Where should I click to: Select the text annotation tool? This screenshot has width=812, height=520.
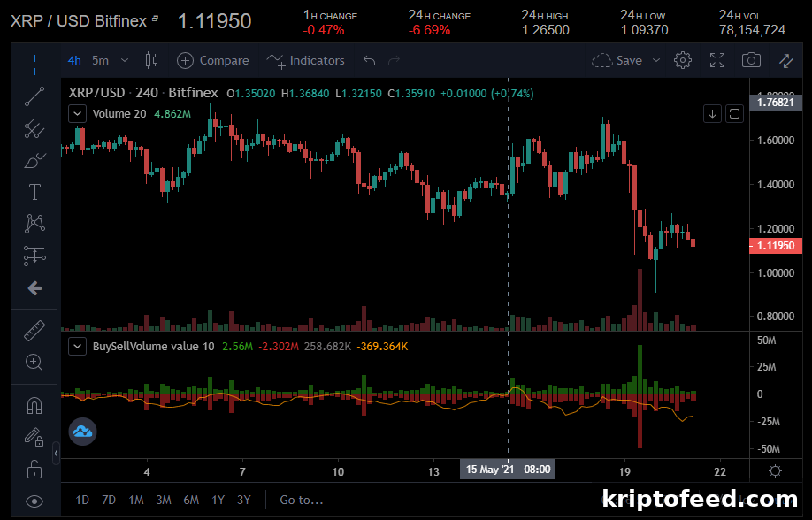pos(34,192)
